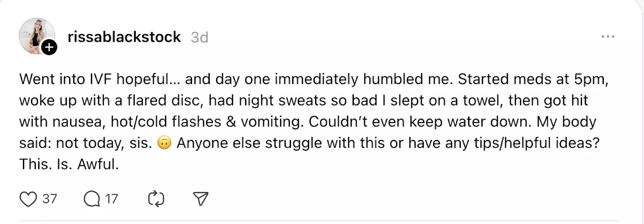Open rissablackstock's profile picture
Screen dimensions: 644x224
(x=35, y=35)
